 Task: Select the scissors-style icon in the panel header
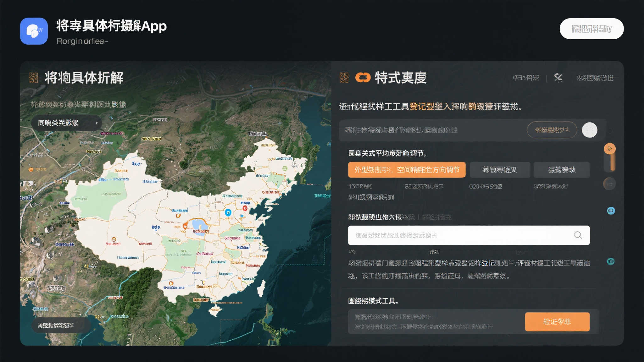(558, 78)
